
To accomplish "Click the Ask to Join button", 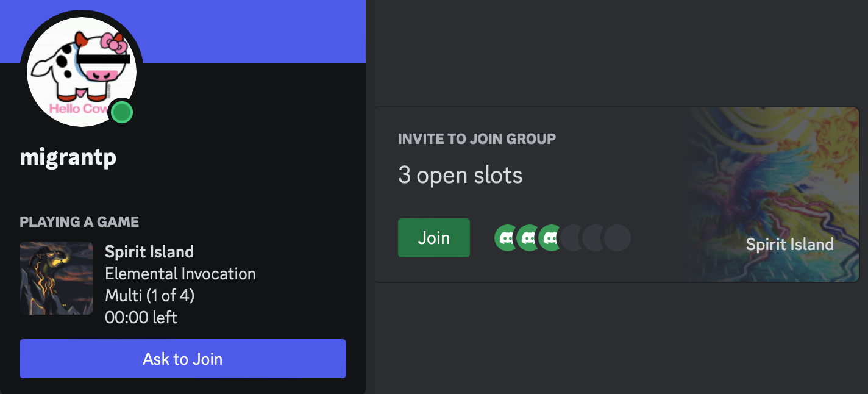I will tap(183, 359).
